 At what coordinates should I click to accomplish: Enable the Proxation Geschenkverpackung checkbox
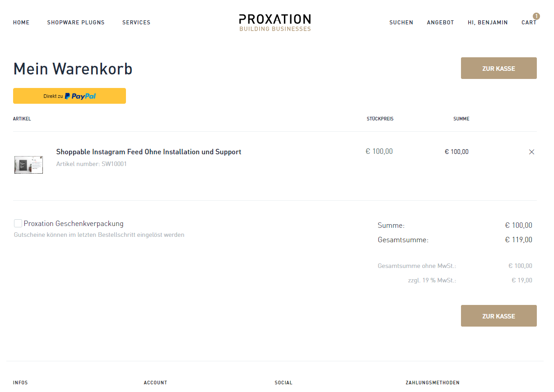[x=18, y=223]
